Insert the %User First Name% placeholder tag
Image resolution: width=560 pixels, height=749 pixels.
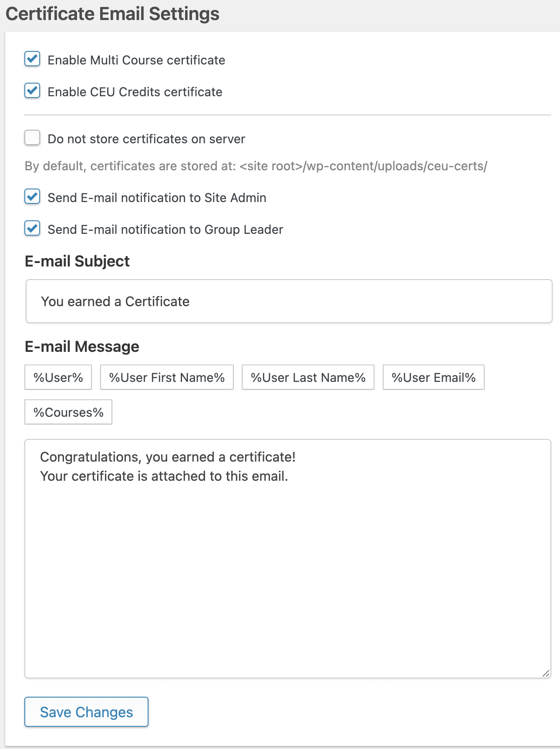pyautogui.click(x=167, y=377)
